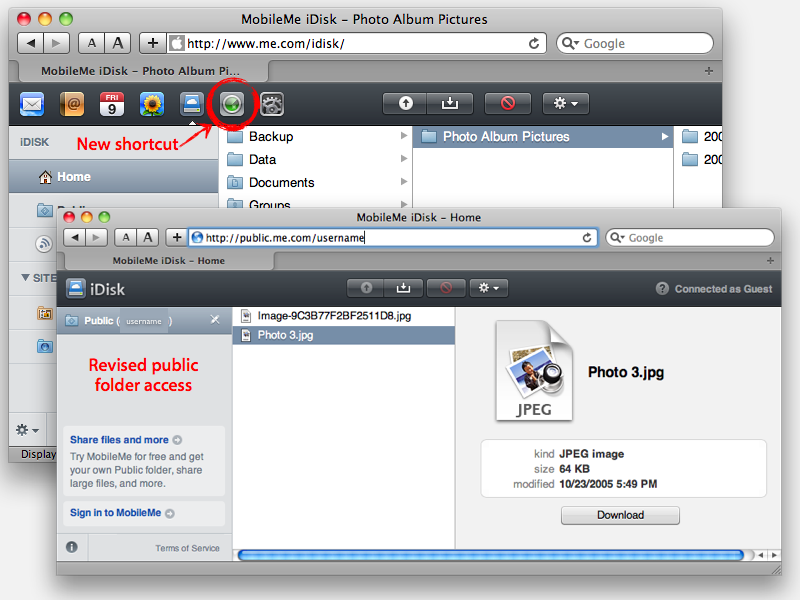Go back in the front Safari window
The width and height of the screenshot is (800, 600).
coord(75,237)
